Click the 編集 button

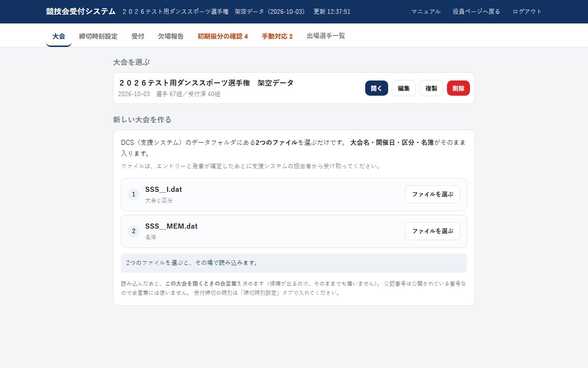click(404, 88)
